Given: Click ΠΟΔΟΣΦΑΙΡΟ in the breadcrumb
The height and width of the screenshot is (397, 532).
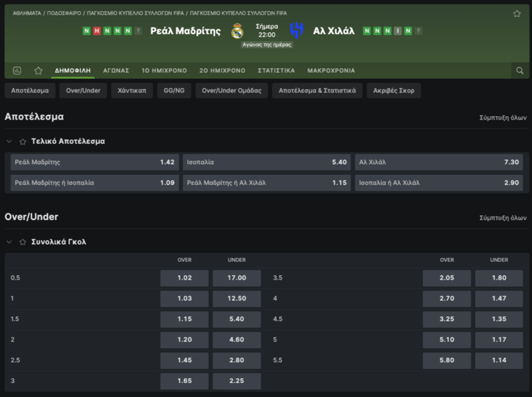Looking at the screenshot, I should (x=64, y=13).
